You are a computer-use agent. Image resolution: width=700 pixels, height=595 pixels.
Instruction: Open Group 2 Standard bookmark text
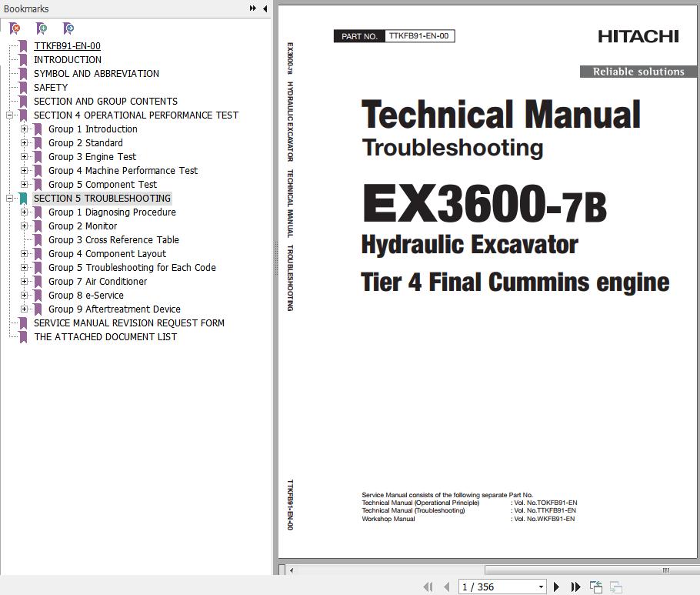pos(85,143)
